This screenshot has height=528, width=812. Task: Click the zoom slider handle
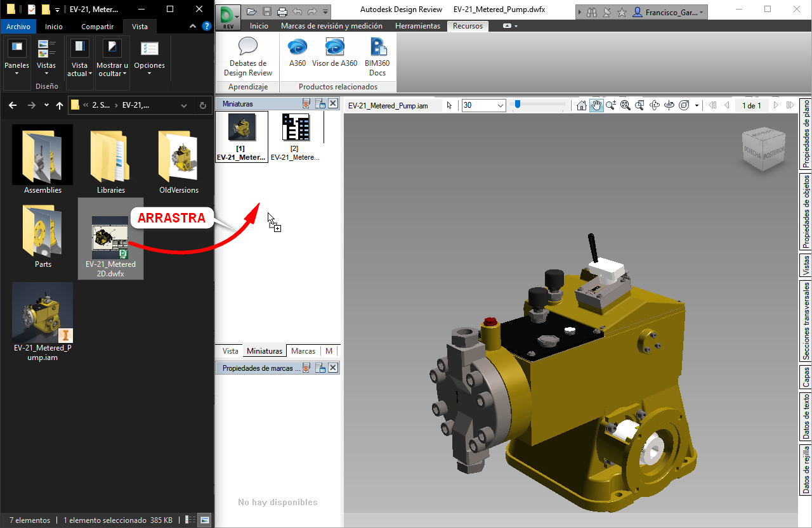point(518,105)
